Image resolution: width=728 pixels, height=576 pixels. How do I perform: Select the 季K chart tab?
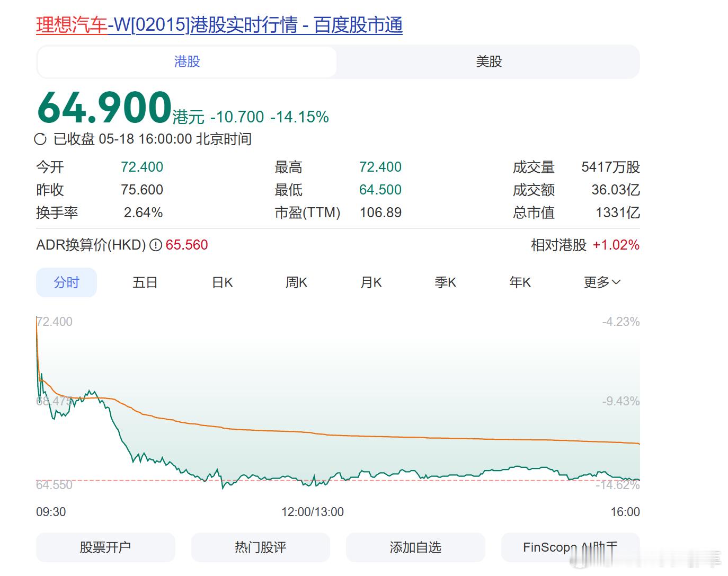445,282
